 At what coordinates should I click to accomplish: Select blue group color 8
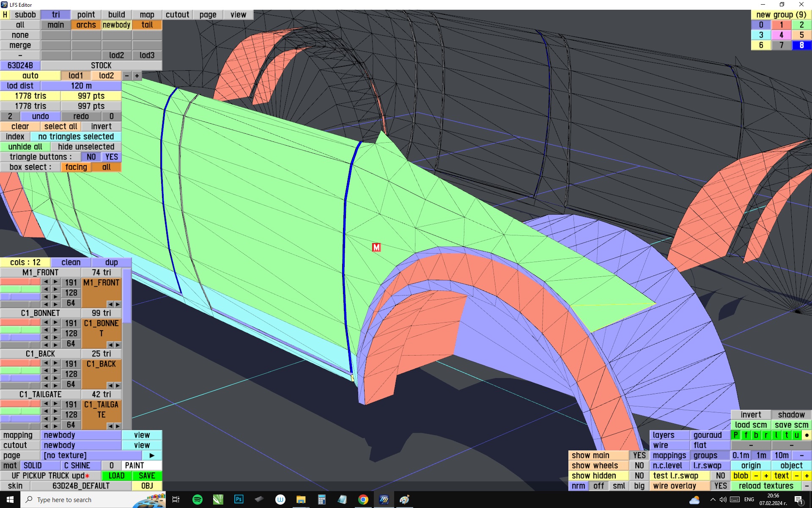pyautogui.click(x=801, y=45)
